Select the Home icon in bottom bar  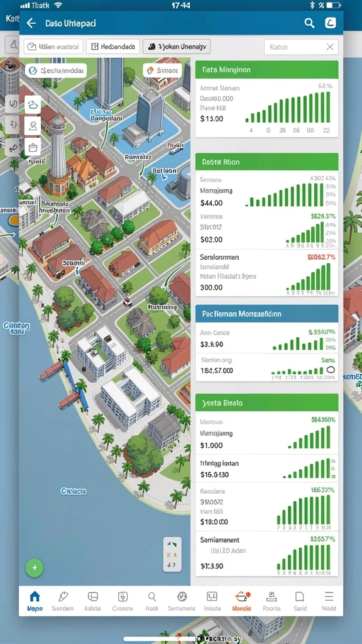(35, 601)
